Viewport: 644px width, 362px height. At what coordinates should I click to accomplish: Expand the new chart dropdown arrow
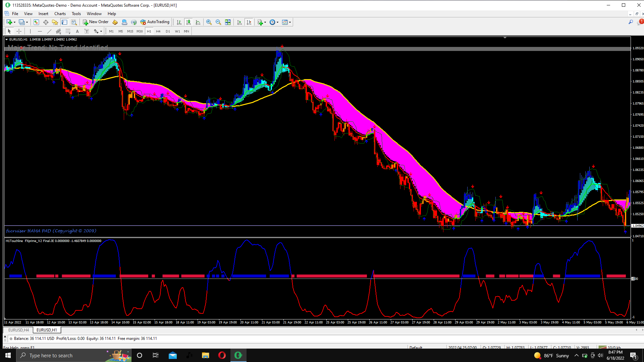pos(14,22)
